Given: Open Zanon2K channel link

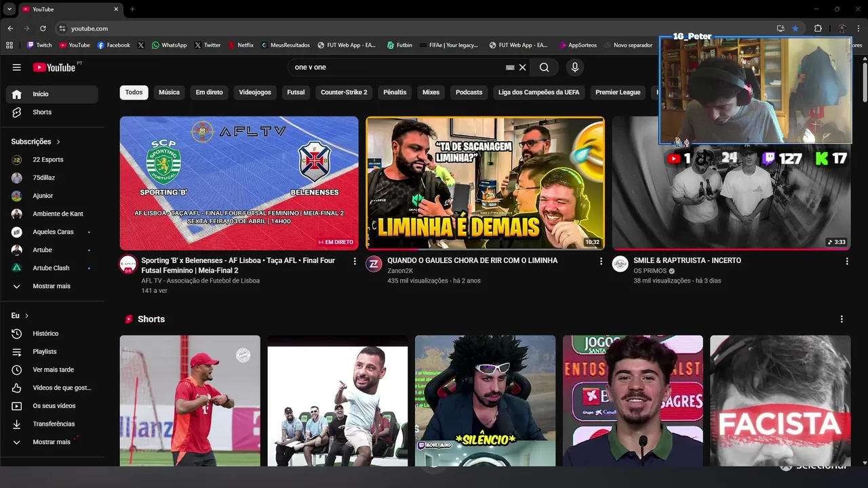Looking at the screenshot, I should coord(400,270).
